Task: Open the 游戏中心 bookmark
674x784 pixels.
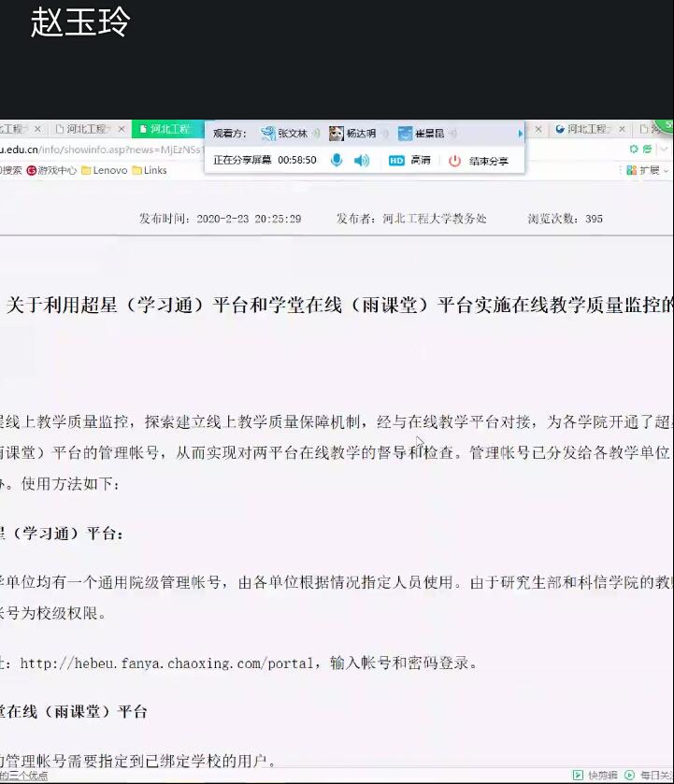Action: 51,170
